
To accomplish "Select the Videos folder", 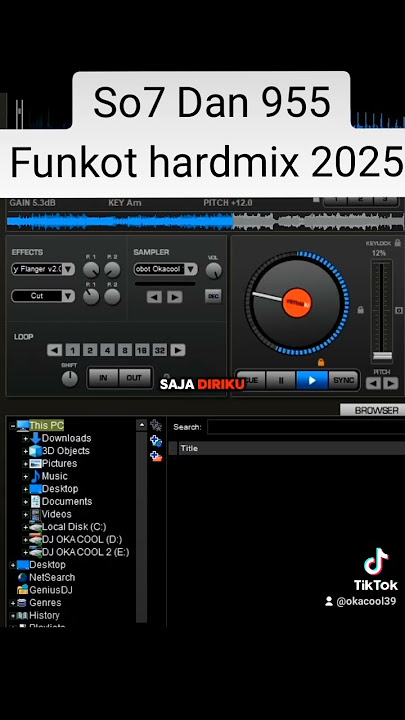I will tap(56, 514).
